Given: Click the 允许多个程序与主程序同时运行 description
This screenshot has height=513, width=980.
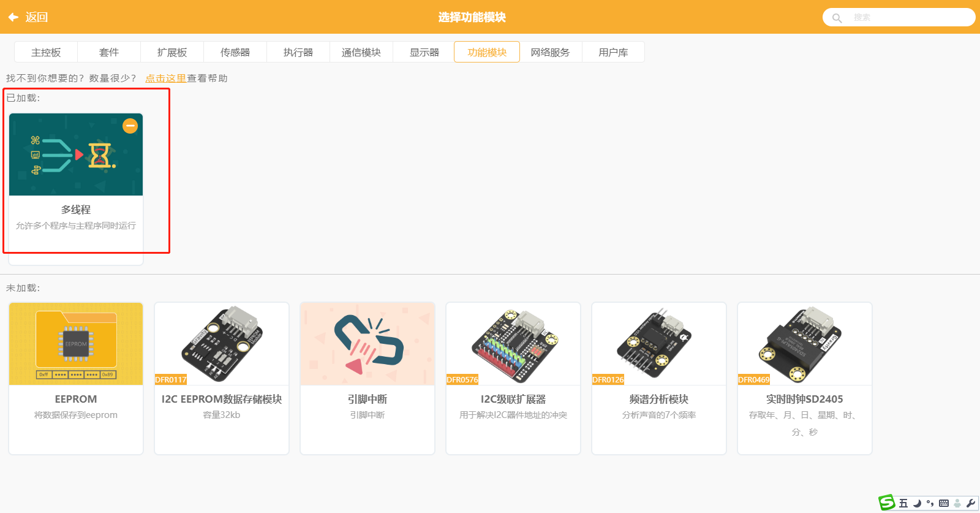Looking at the screenshot, I should (76, 226).
